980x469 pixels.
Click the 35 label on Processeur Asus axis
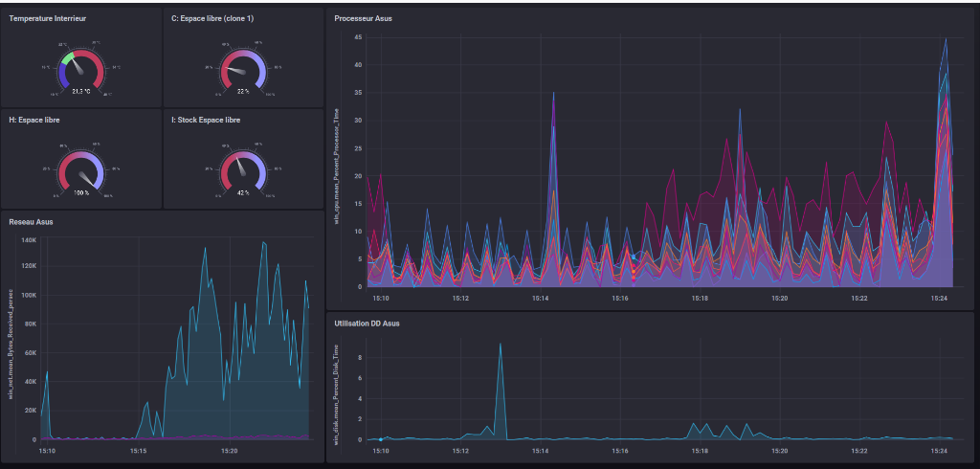click(358, 93)
